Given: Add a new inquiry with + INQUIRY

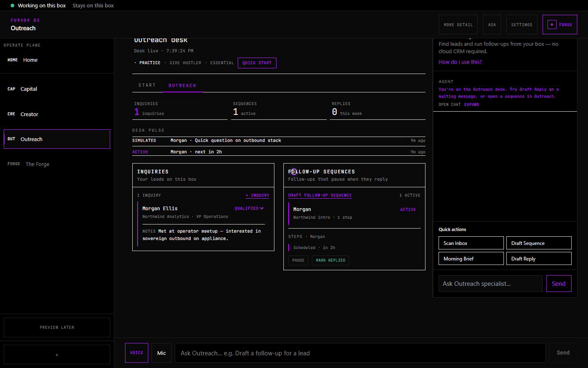Looking at the screenshot, I should 257,195.
